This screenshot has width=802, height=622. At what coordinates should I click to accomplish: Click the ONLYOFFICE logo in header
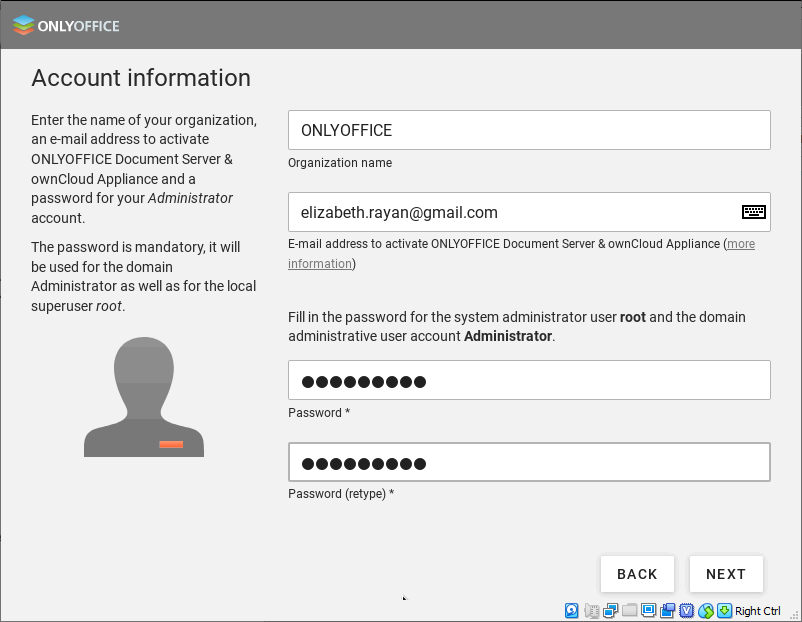click(66, 25)
